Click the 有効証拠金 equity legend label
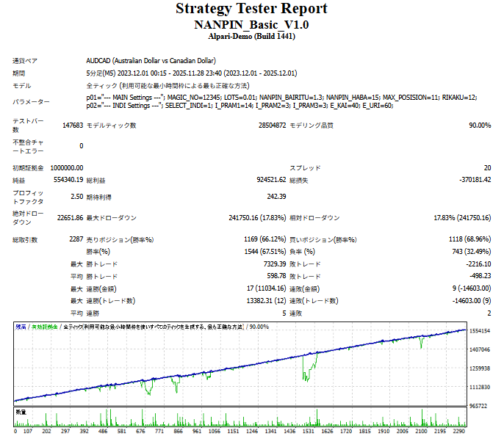504x436 pixels. pyautogui.click(x=43, y=327)
